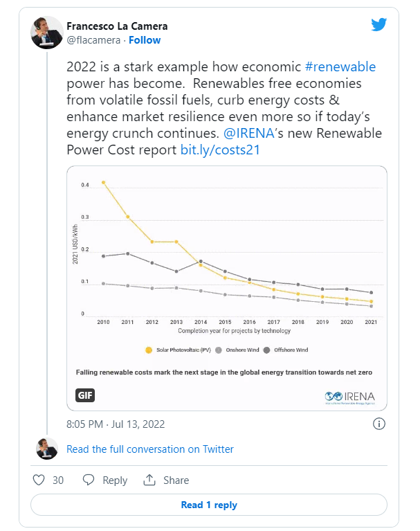
Task: Play the GIF badge on chart
Action: 85,395
